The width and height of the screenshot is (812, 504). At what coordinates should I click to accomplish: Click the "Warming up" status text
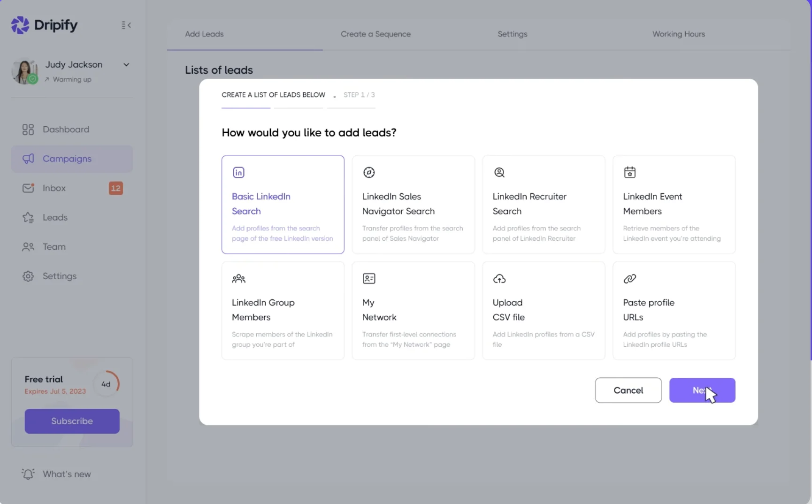point(72,79)
